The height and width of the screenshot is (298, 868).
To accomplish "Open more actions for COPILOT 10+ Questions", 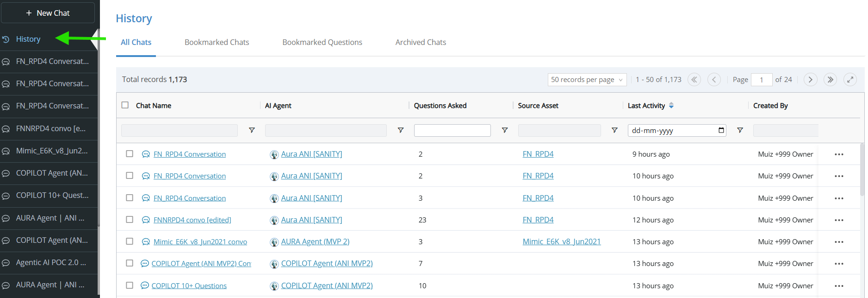I will click(x=839, y=286).
